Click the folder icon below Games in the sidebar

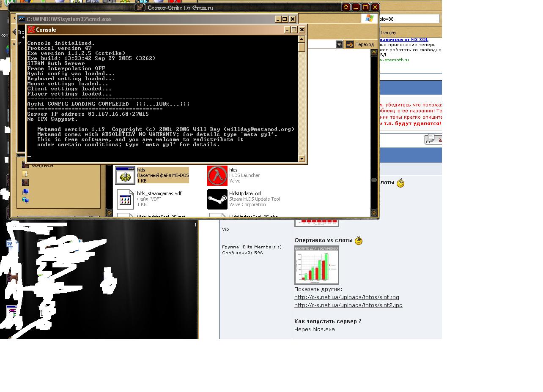point(25,174)
